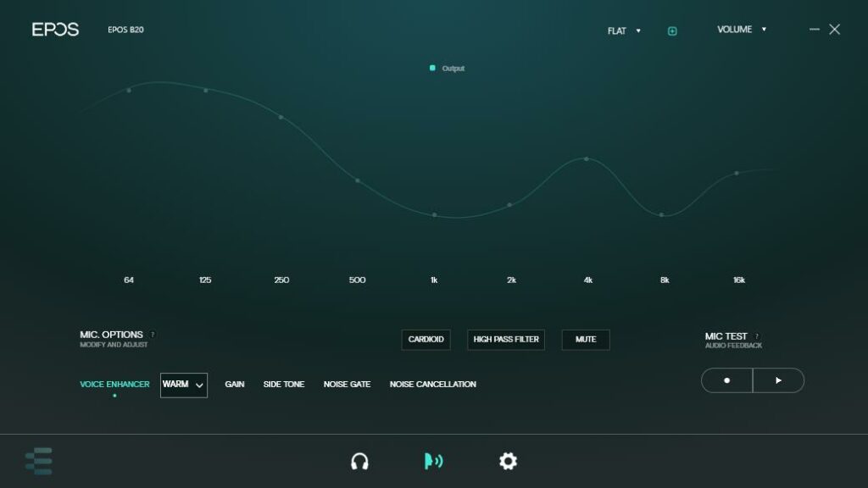The height and width of the screenshot is (488, 868).
Task: Open the VOLUME dropdown
Action: (x=741, y=30)
